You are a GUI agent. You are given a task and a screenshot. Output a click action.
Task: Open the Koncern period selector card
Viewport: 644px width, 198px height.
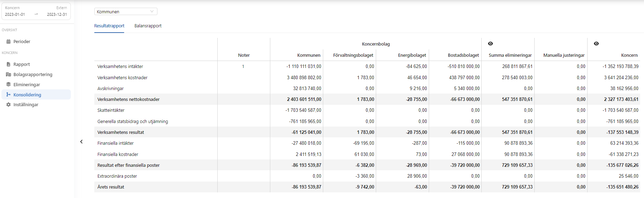[36, 11]
